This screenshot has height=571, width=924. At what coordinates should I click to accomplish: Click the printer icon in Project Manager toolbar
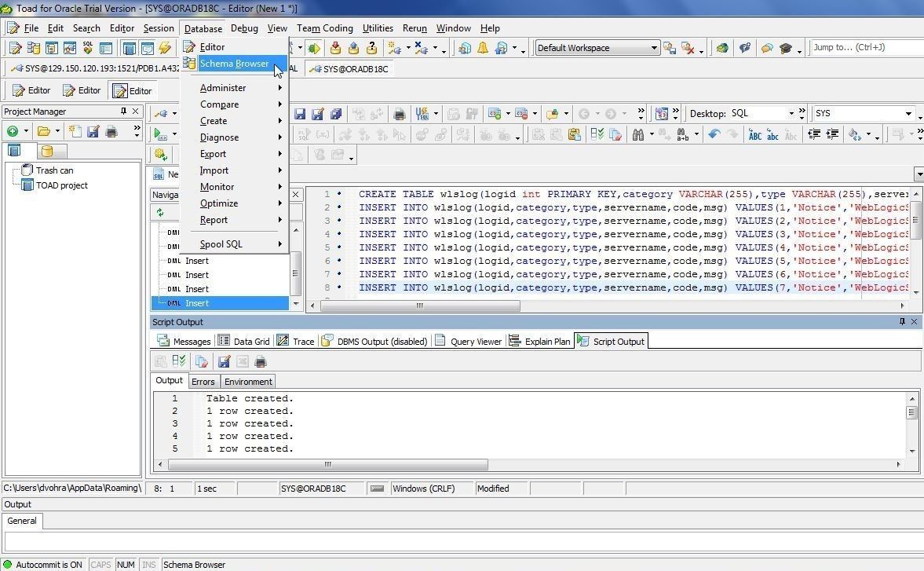pyautogui.click(x=111, y=131)
